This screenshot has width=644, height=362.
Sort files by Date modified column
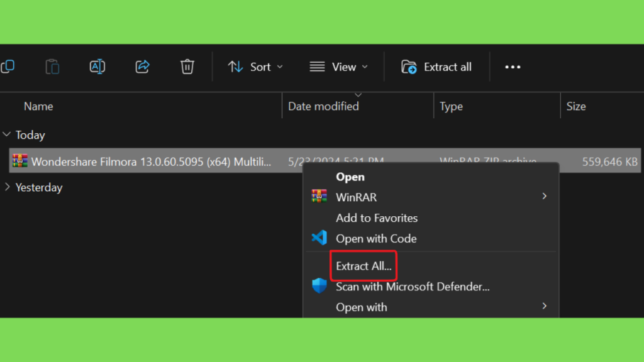pyautogui.click(x=323, y=106)
